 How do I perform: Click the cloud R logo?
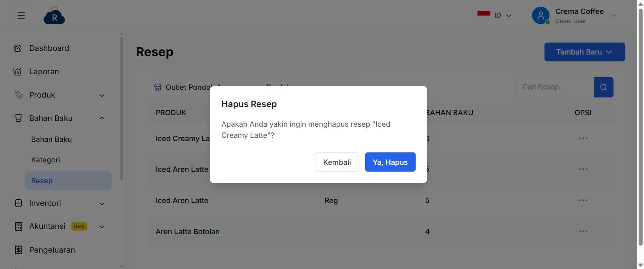pos(54,16)
